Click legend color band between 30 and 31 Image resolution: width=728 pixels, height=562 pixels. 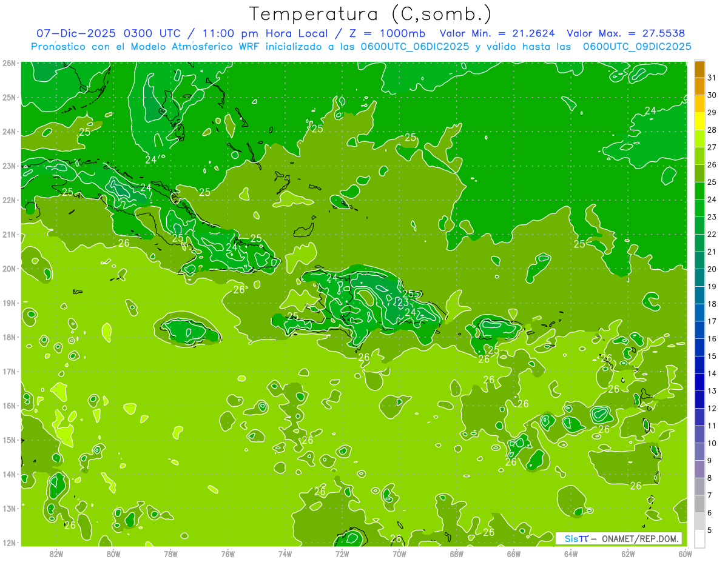tap(699, 86)
